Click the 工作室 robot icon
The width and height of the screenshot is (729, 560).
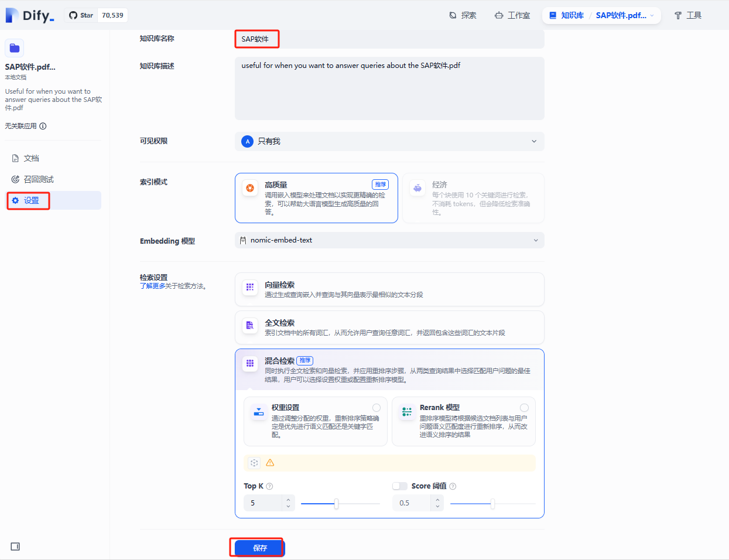pyautogui.click(x=499, y=15)
